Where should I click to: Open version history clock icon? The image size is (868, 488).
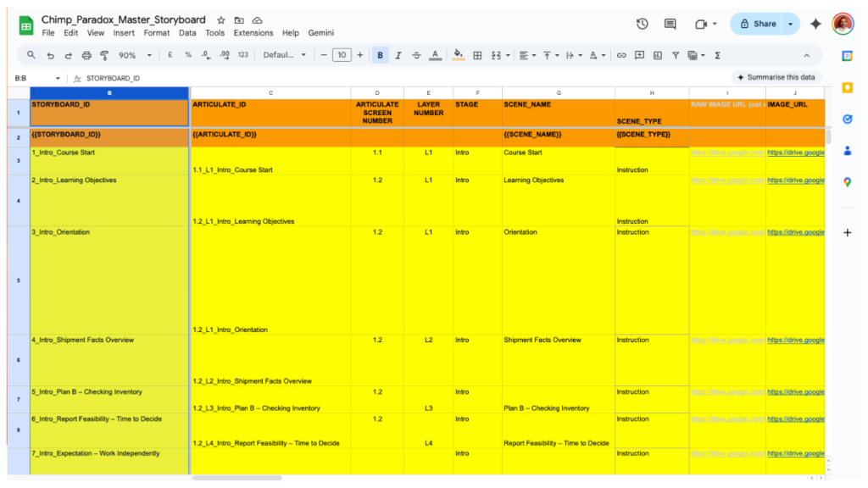643,24
